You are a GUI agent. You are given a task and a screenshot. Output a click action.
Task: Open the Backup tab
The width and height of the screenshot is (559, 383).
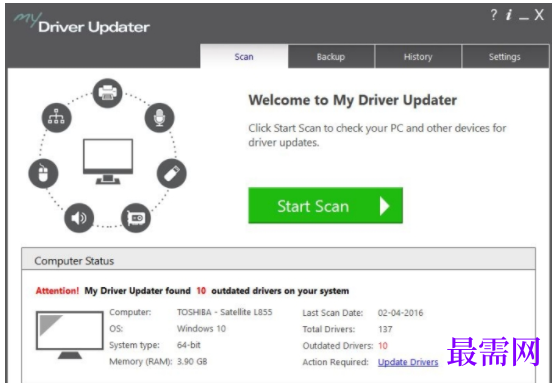point(331,56)
